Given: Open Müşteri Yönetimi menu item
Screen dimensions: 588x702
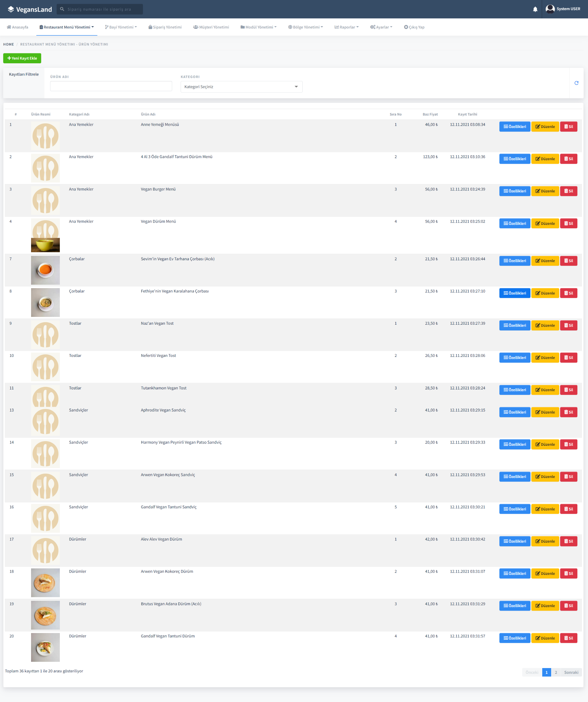Looking at the screenshot, I should 211,27.
